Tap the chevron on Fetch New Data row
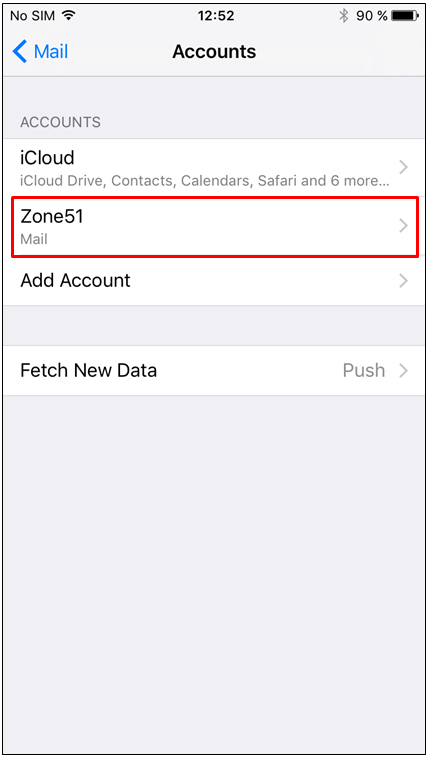 [403, 371]
